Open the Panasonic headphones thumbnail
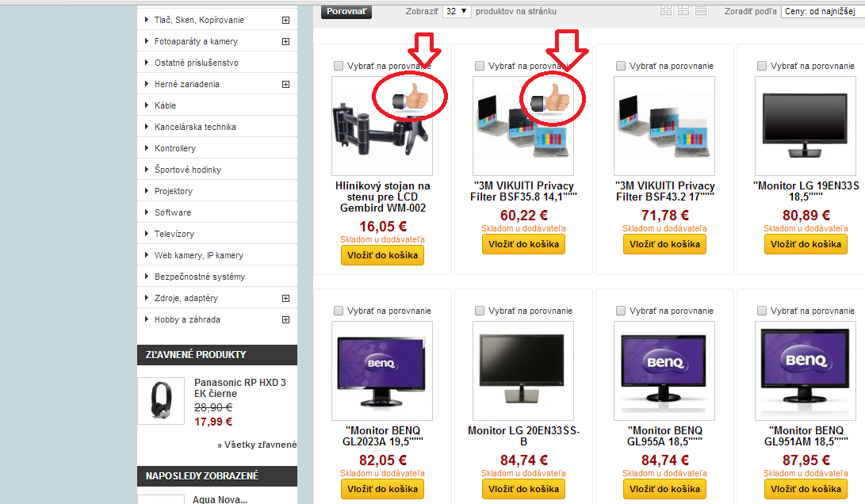Screen dimensions: 865x504 (x=161, y=401)
